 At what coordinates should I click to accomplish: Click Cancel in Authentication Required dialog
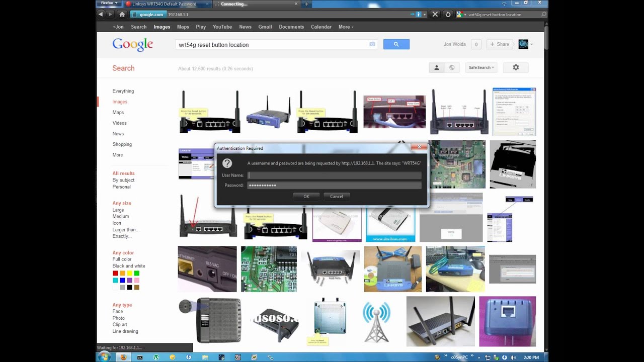(337, 197)
